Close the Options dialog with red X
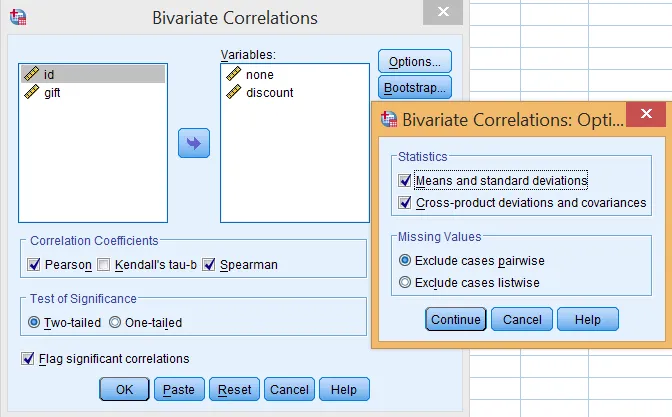Image resolution: width=672 pixels, height=417 pixels. point(646,114)
